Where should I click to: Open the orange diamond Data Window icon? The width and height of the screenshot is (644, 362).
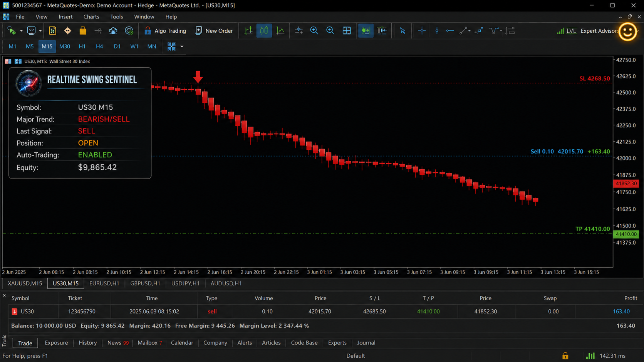[x=68, y=31]
